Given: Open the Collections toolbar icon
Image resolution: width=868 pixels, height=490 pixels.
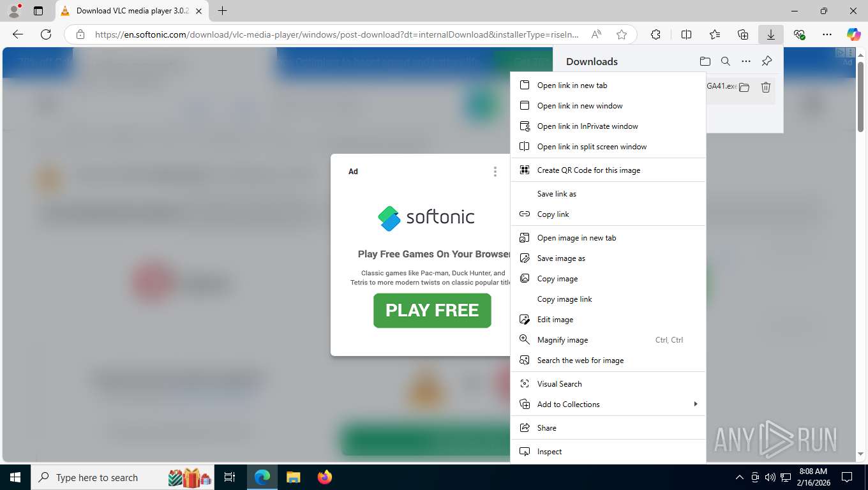Looking at the screenshot, I should tap(743, 34).
